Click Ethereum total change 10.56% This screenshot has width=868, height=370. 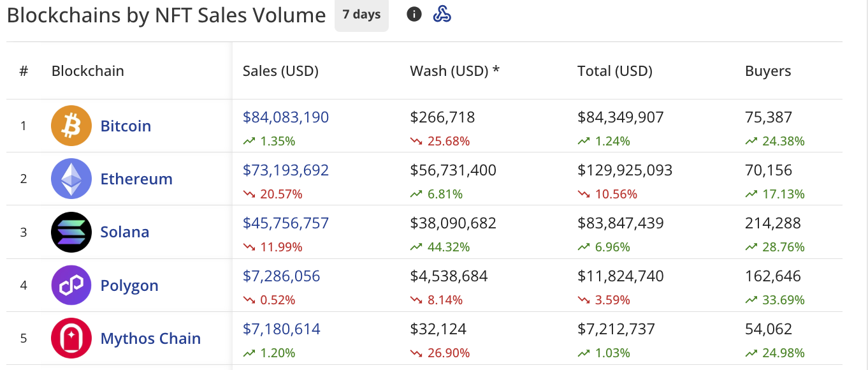tap(607, 194)
